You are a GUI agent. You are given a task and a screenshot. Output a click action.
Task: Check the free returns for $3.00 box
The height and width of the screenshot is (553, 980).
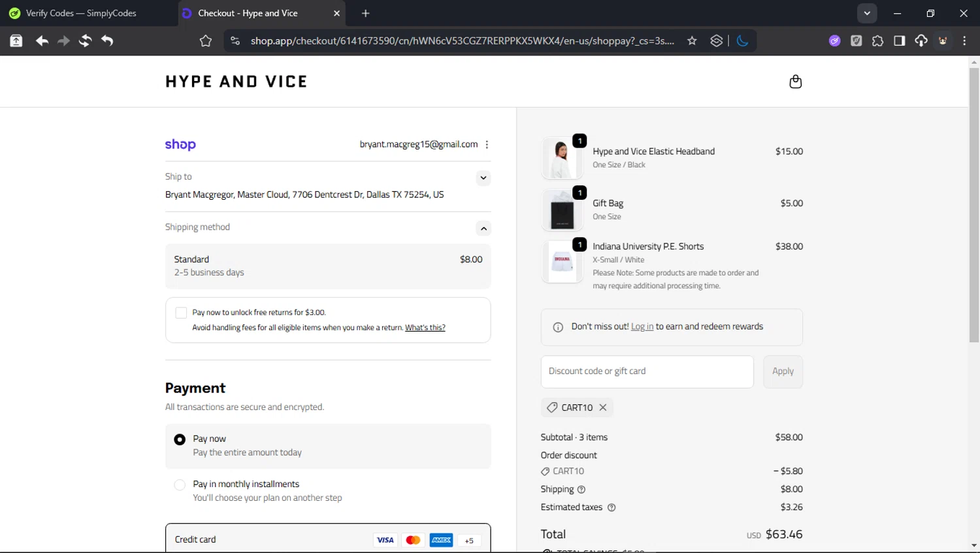coord(181,313)
